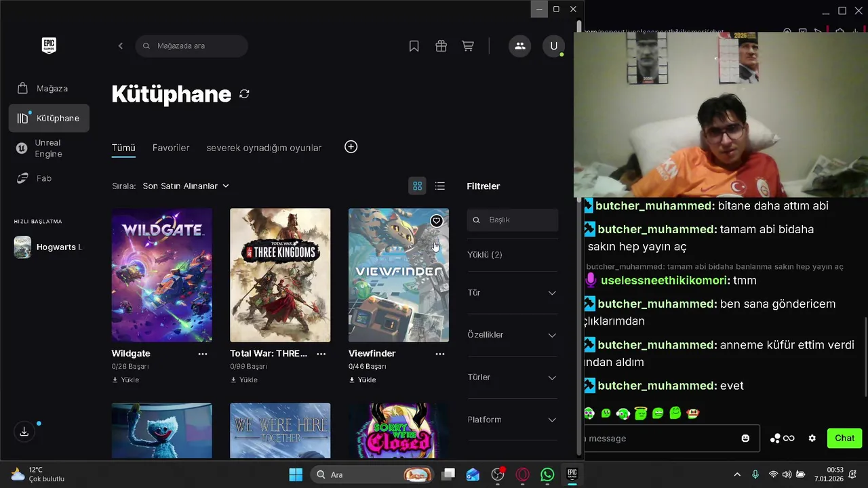Open the wishlist bookmark icon
Viewport: 868px width, 488px height.
[414, 46]
